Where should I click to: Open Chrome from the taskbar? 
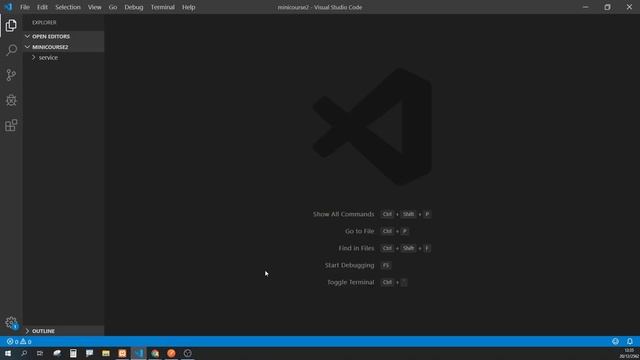[x=155, y=353]
